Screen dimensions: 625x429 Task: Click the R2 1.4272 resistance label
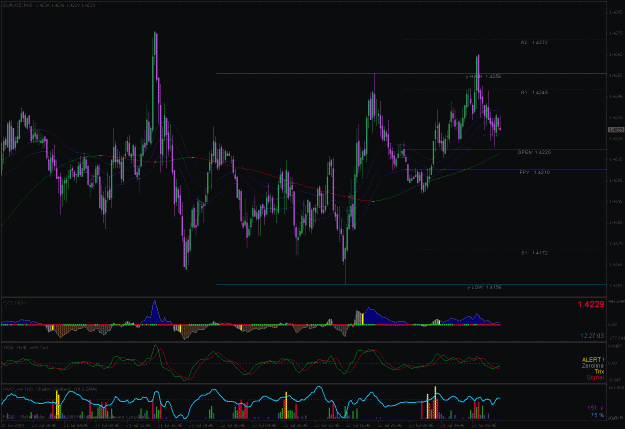point(534,42)
